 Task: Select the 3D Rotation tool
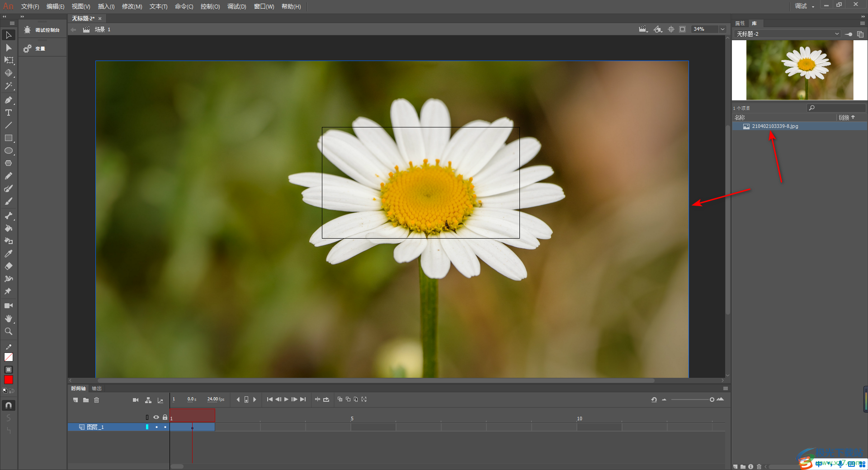point(9,73)
